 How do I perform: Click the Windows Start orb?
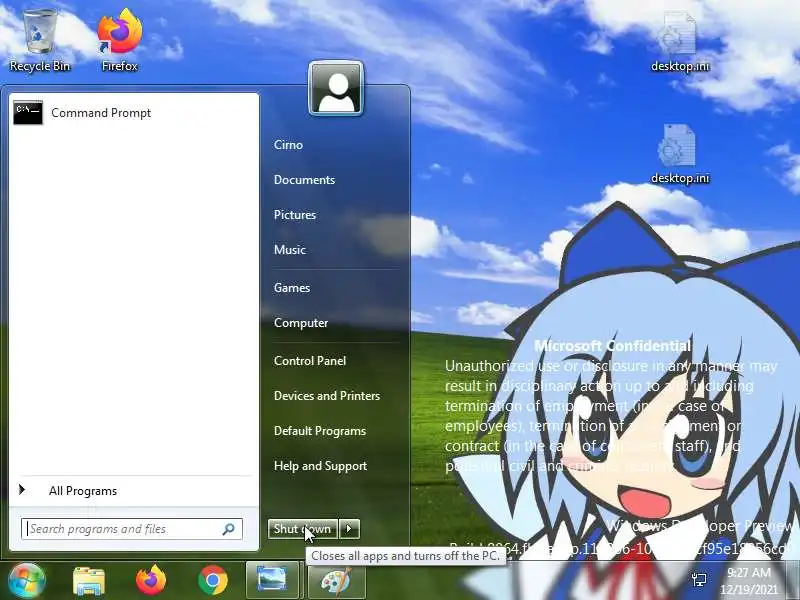[26, 581]
